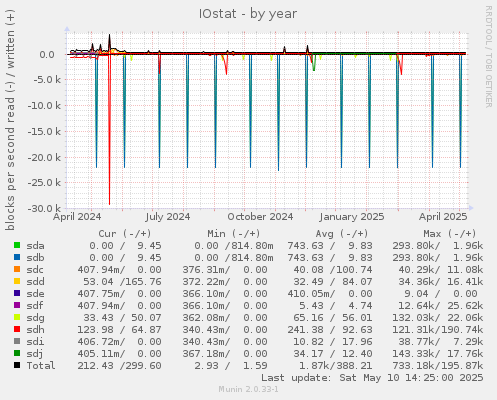Click the 'Munin 2.0.33-1' version text

[248, 389]
